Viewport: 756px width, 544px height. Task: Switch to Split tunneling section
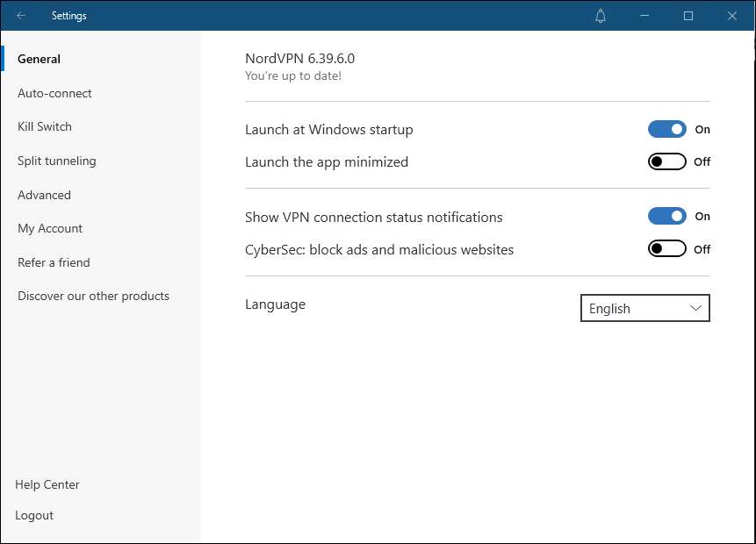[x=57, y=161]
